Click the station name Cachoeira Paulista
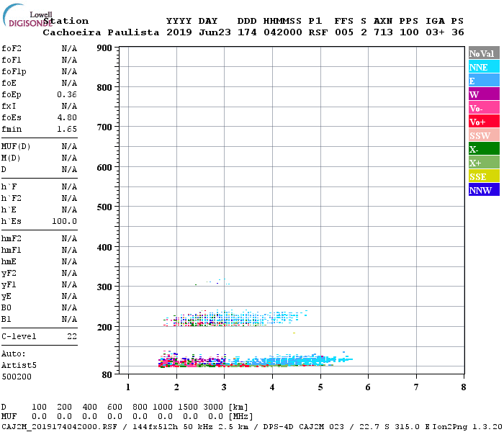Screen dimensions: 504x432 (x=101, y=32)
